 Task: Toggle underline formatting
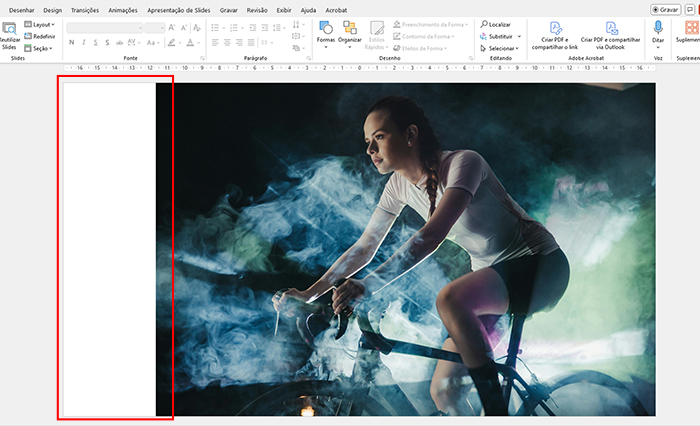click(95, 42)
